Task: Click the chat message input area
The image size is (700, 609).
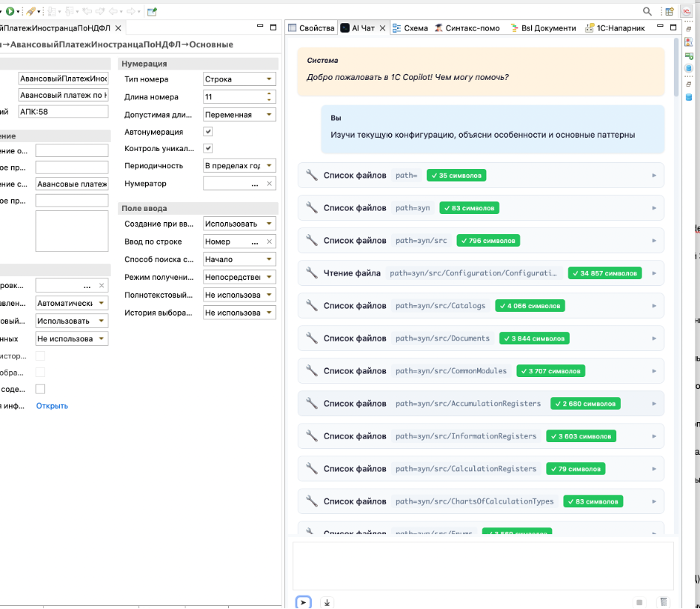Action: (482, 566)
